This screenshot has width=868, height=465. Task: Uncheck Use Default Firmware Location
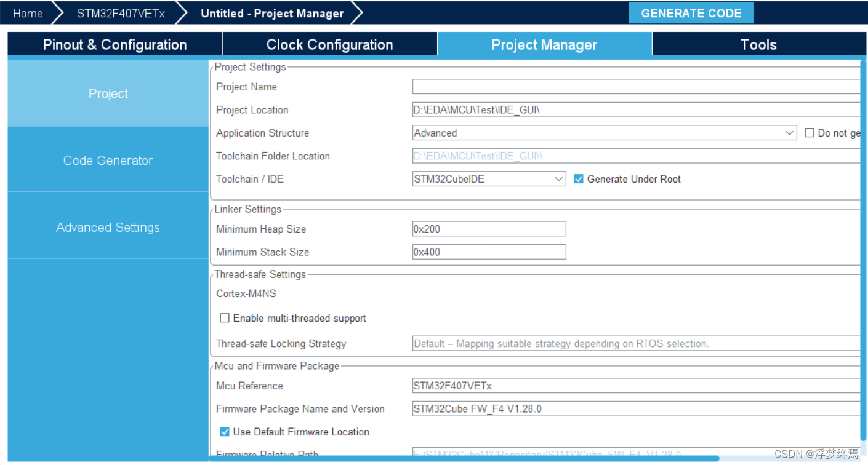[x=225, y=432]
